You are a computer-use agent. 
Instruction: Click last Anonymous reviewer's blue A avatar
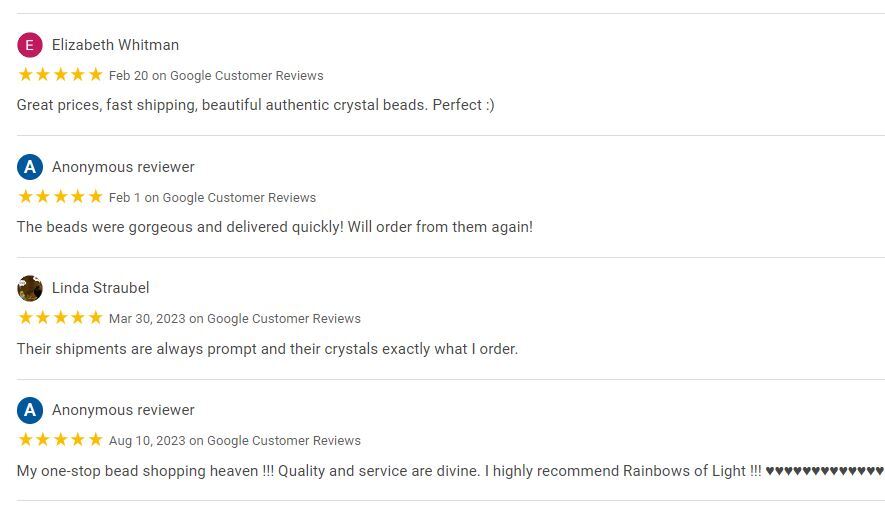pyautogui.click(x=30, y=410)
